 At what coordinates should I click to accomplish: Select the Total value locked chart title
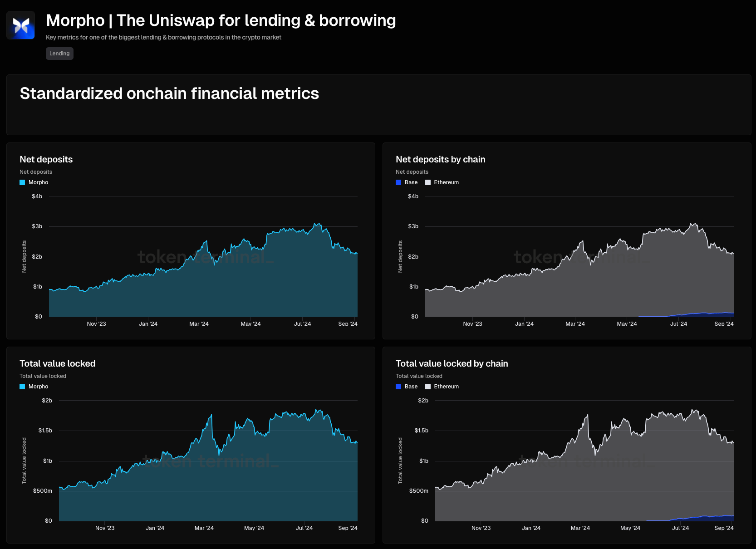tap(58, 363)
